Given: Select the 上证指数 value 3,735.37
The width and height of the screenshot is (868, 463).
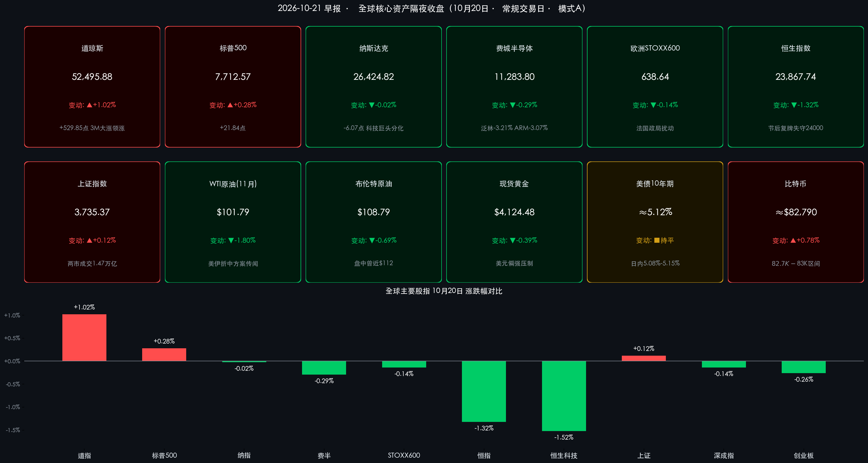Looking at the screenshot, I should [x=92, y=212].
